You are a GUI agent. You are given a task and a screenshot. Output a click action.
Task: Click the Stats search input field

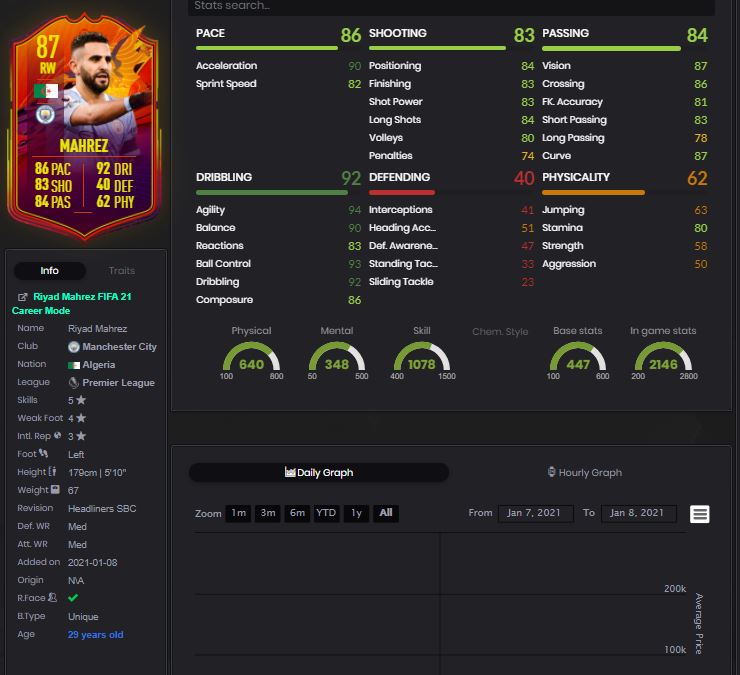point(451,7)
